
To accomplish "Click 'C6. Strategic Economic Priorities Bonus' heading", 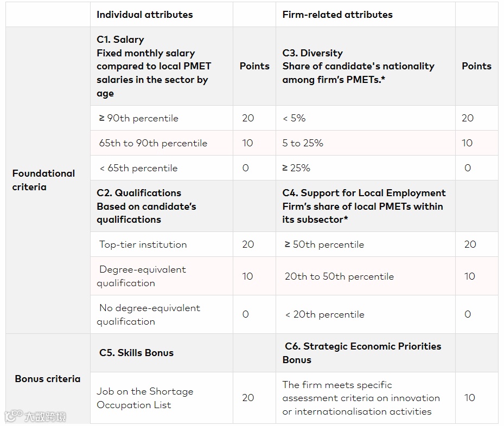I will [x=362, y=352].
